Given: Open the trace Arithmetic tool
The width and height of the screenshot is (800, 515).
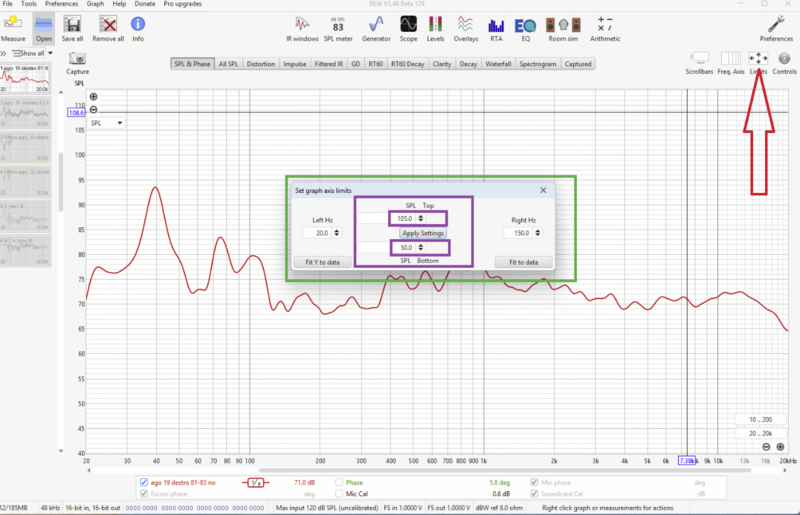Looking at the screenshot, I should [x=605, y=29].
